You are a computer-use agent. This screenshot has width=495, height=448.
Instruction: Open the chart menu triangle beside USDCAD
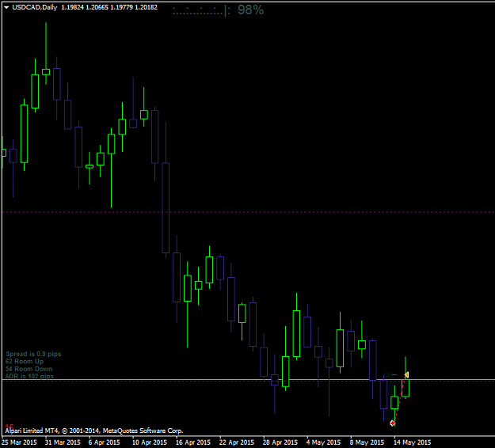[x=6, y=8]
